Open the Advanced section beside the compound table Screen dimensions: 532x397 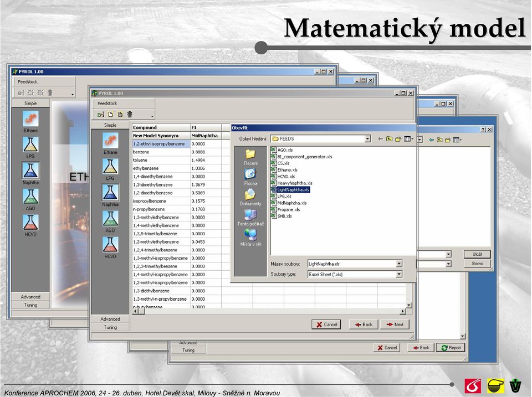pos(110,319)
